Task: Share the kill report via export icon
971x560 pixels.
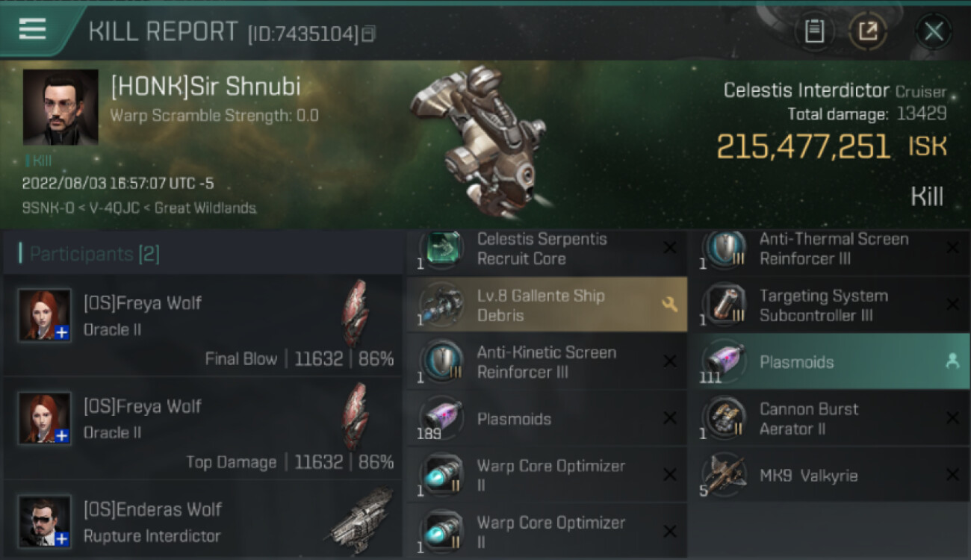Action: click(x=868, y=31)
